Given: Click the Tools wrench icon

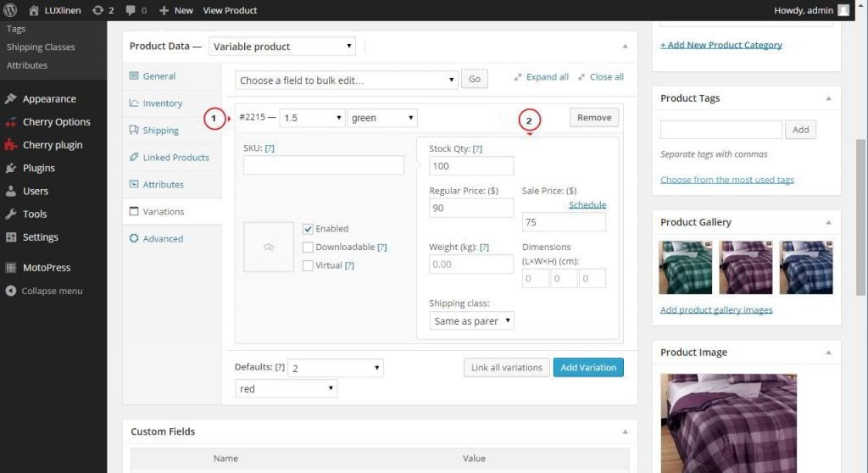Looking at the screenshot, I should pyautogui.click(x=11, y=214).
